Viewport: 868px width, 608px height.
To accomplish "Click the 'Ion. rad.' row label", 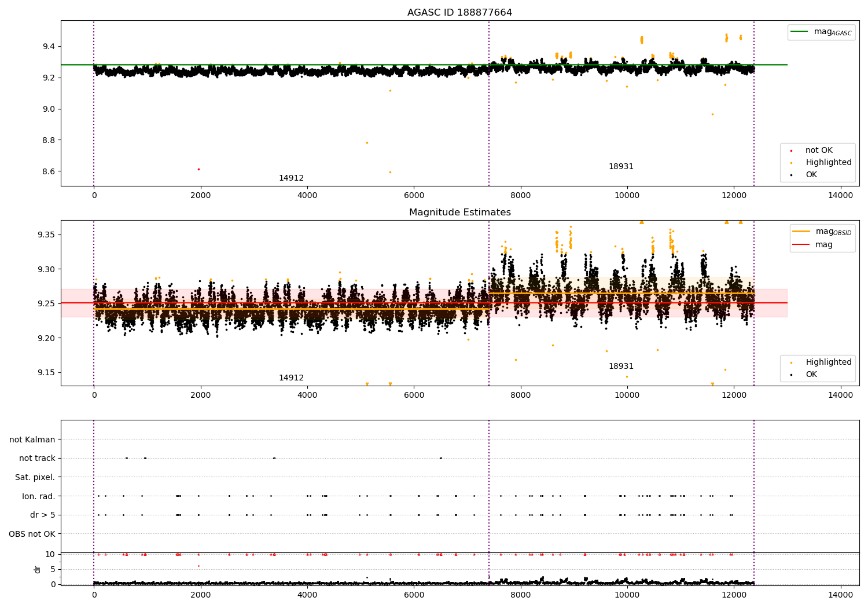I will coord(39,496).
